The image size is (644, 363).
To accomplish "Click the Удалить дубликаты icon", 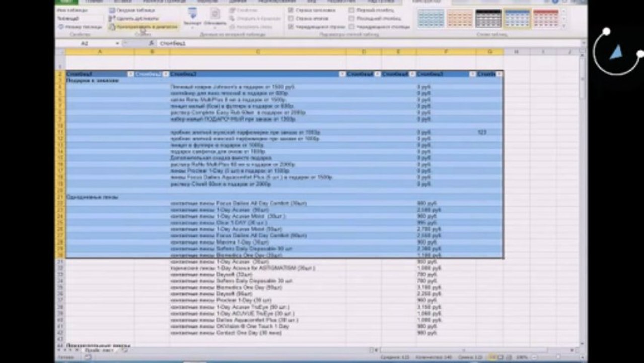I will (x=112, y=18).
